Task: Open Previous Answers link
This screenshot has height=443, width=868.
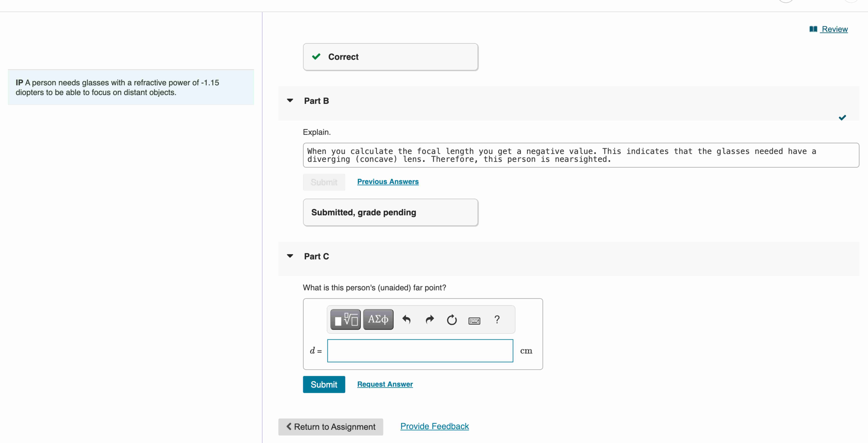Action: point(388,181)
